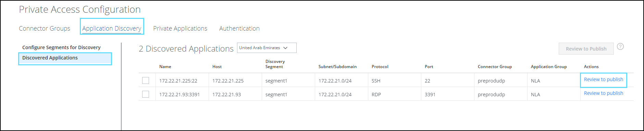Click the Protocol column header
Image resolution: width=644 pixels, height=131 pixels.
[380, 67]
